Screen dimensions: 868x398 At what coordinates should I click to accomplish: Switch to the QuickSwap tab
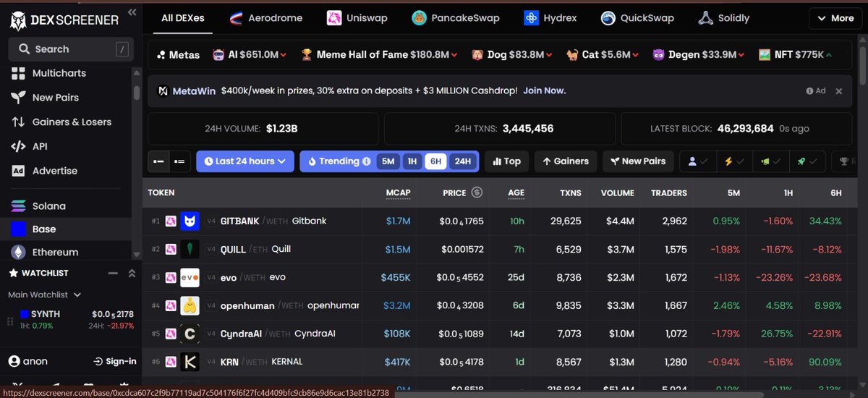(x=637, y=18)
